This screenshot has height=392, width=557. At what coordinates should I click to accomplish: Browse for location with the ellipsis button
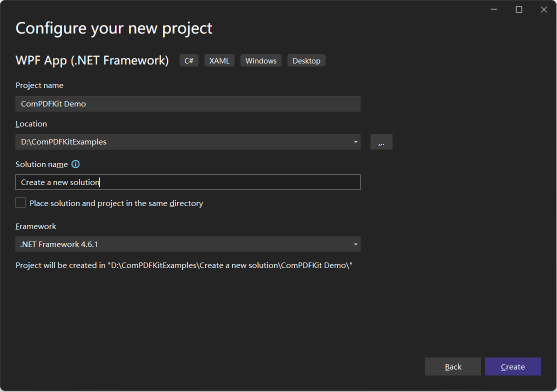pyautogui.click(x=381, y=141)
